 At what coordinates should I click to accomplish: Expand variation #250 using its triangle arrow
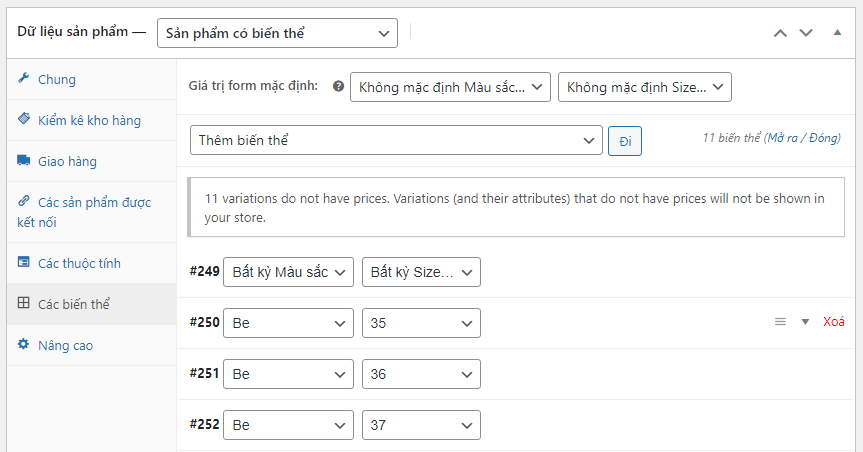point(805,322)
